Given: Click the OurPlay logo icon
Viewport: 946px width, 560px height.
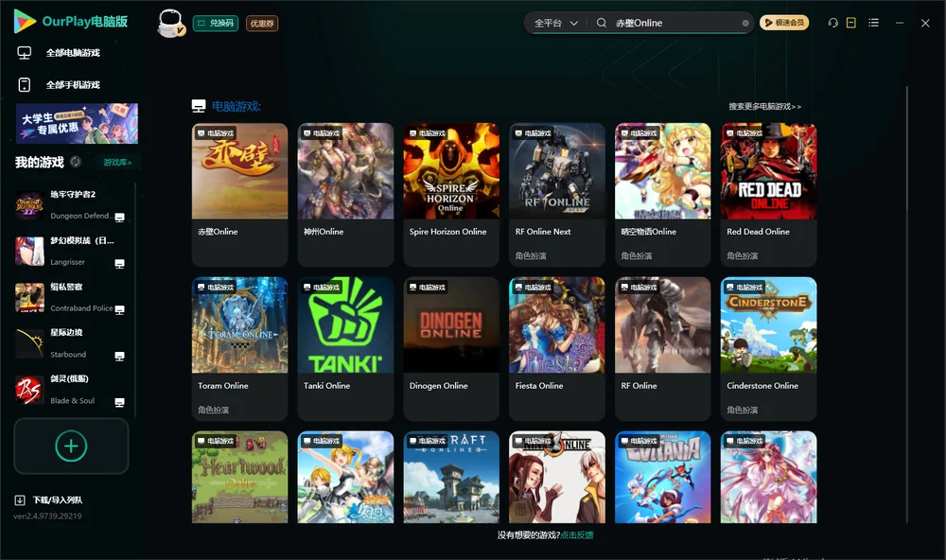Looking at the screenshot, I should tap(25, 21).
